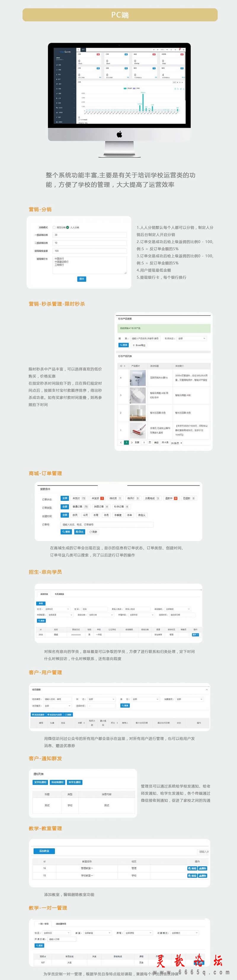Image resolution: width=237 pixels, height=980 pixels.
Task: Click the smart toilet product thumbnail
Action: 137,396
